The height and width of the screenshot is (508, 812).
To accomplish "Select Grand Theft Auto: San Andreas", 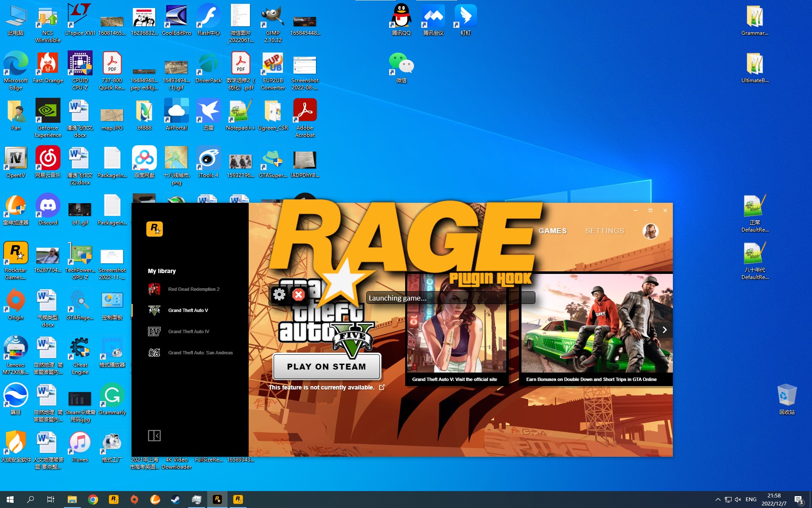I will [200, 353].
